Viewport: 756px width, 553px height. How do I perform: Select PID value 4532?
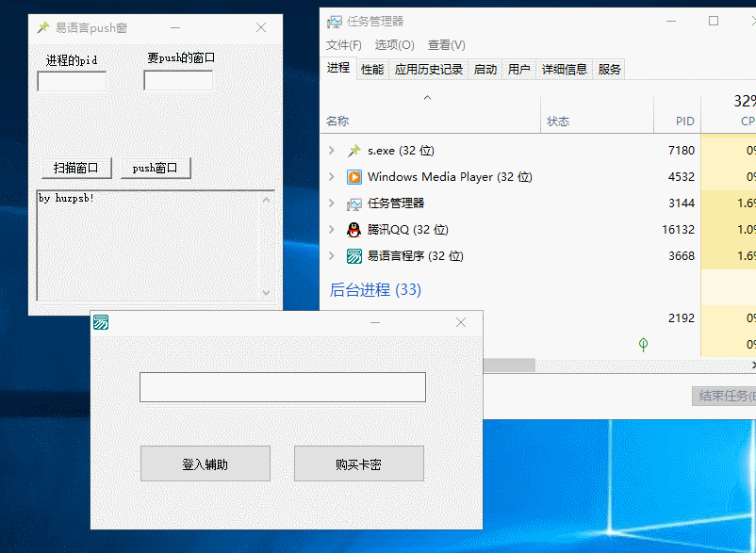(682, 177)
